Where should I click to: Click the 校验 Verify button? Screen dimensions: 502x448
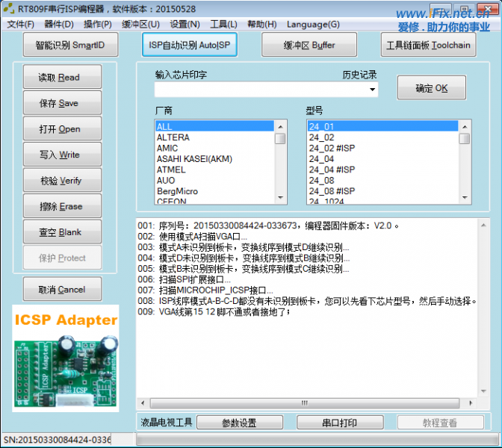pos(59,181)
